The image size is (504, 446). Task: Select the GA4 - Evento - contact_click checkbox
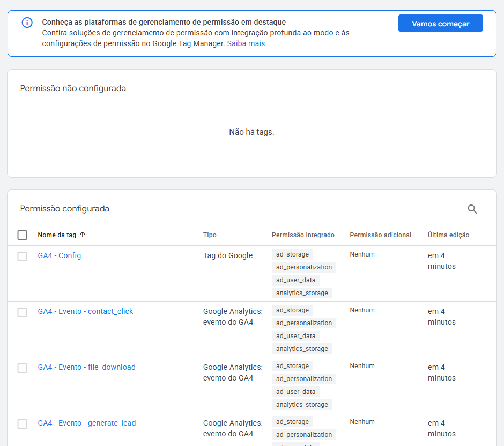pos(22,312)
